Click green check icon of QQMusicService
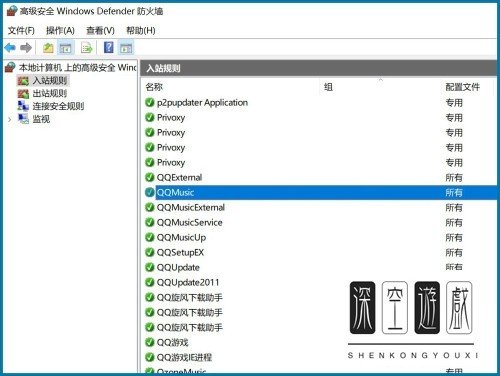This screenshot has height=376, width=500. click(150, 222)
